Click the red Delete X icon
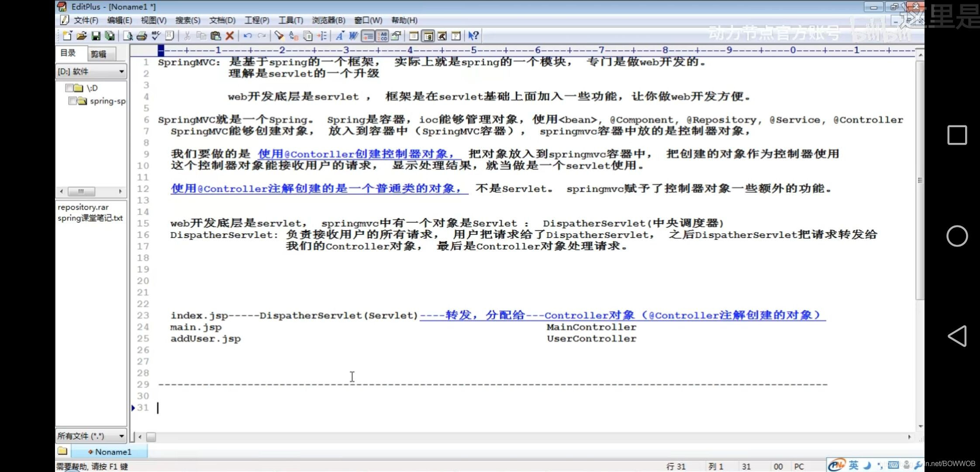This screenshot has width=980, height=472. pos(230,36)
